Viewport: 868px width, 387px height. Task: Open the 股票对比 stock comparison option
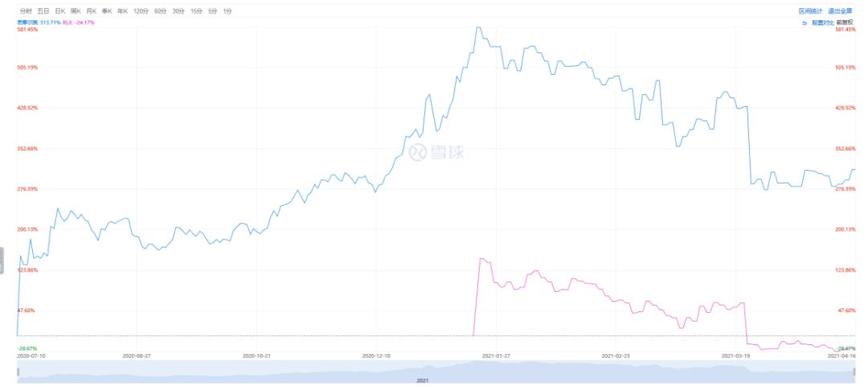822,23
